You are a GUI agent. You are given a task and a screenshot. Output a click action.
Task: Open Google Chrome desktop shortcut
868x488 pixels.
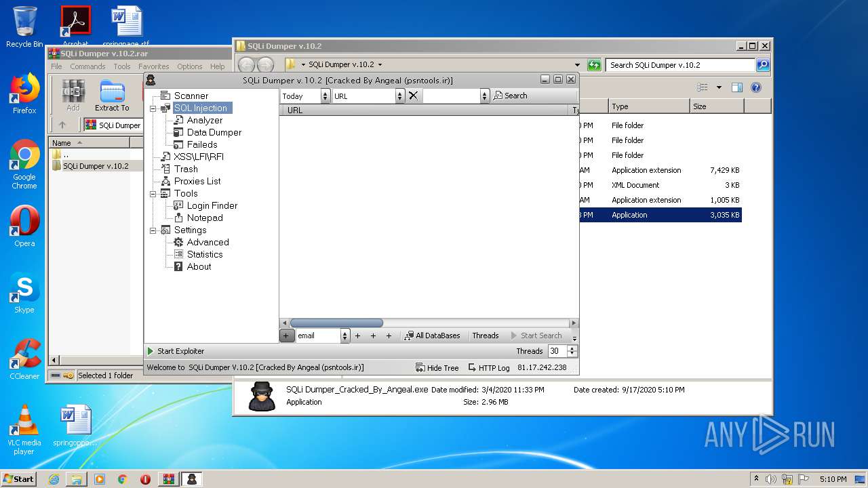tap(24, 165)
